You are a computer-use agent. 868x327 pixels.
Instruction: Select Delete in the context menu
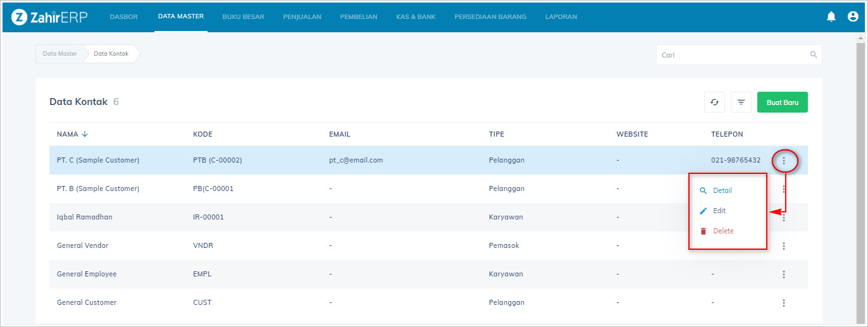723,231
